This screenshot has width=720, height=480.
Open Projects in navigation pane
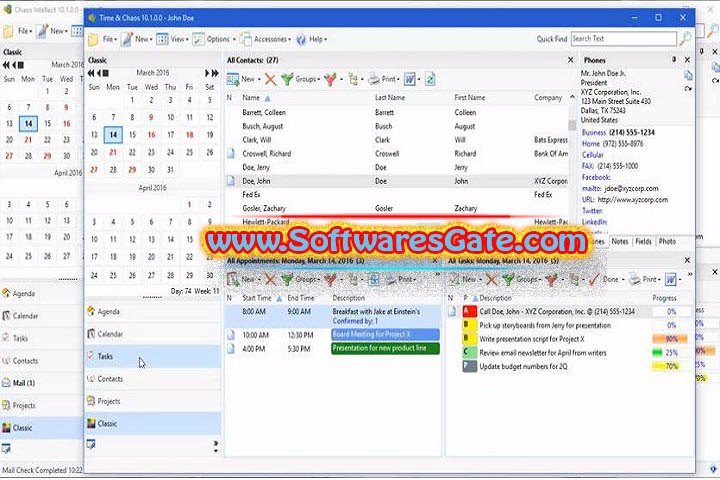(153, 401)
